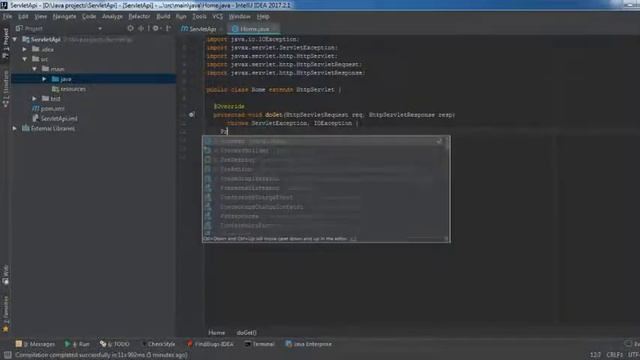Image resolution: width=640 pixels, height=360 pixels.
Task: Open the Window menu
Action: tap(239, 17)
